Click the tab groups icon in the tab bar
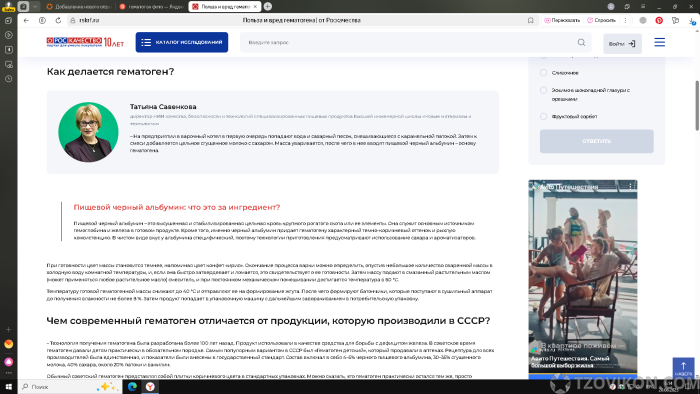 click(x=23, y=6)
